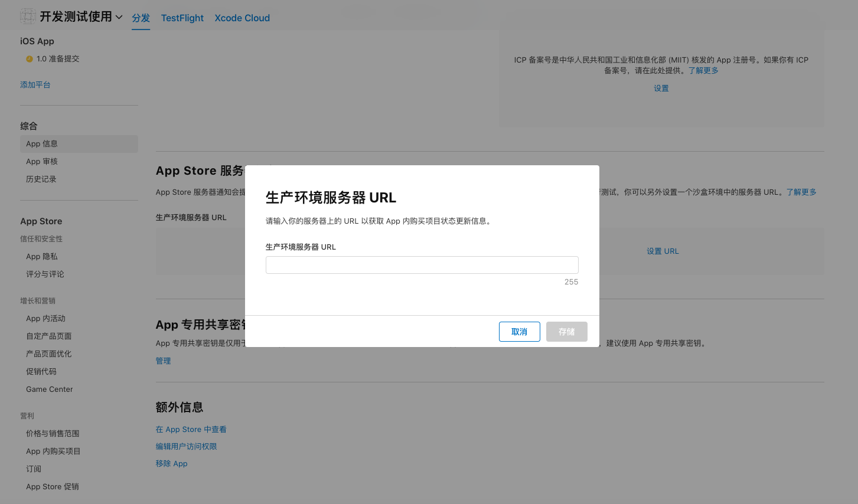Select App 信息 in sidebar
The height and width of the screenshot is (504, 858).
(x=79, y=144)
